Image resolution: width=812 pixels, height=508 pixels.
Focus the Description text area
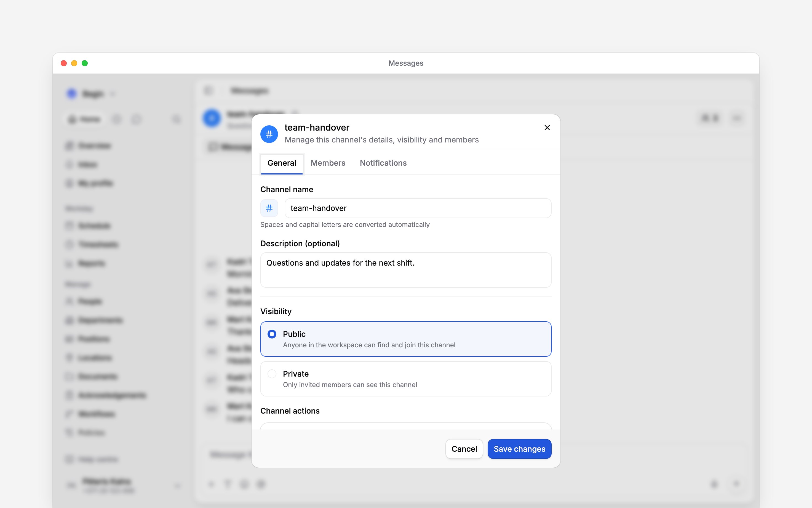pos(406,270)
